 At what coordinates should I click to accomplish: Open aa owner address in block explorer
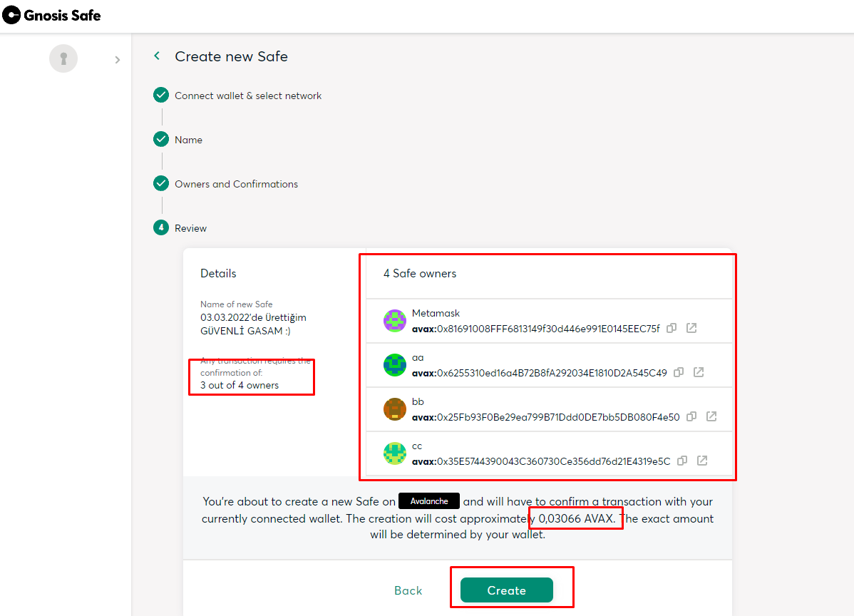pos(698,372)
